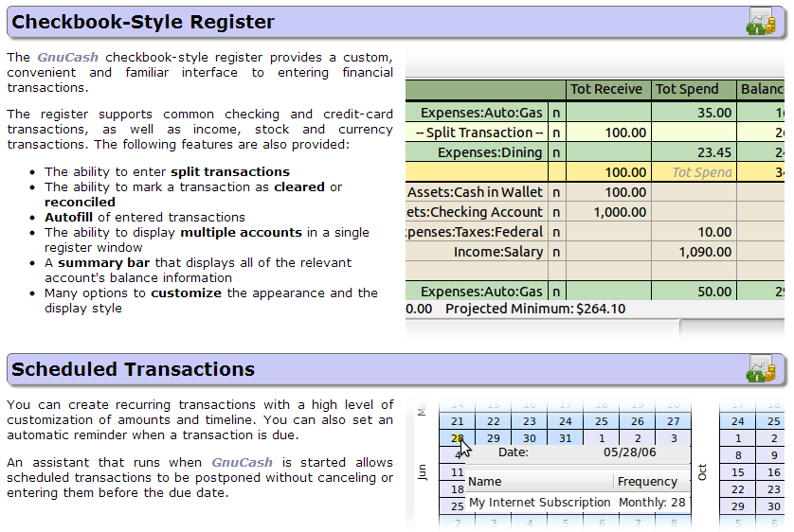Click bold text multiple accounts
794x532 pixels.
[241, 232]
